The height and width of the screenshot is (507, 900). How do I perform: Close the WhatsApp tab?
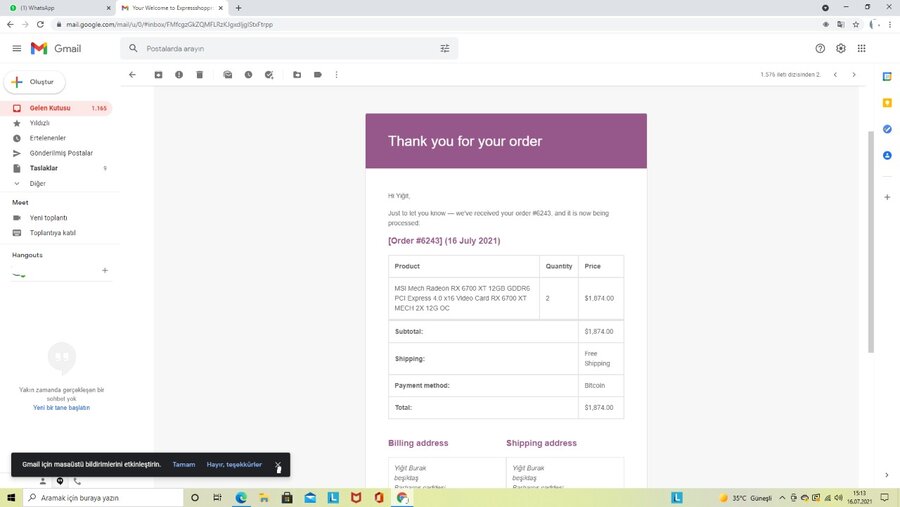click(x=108, y=8)
